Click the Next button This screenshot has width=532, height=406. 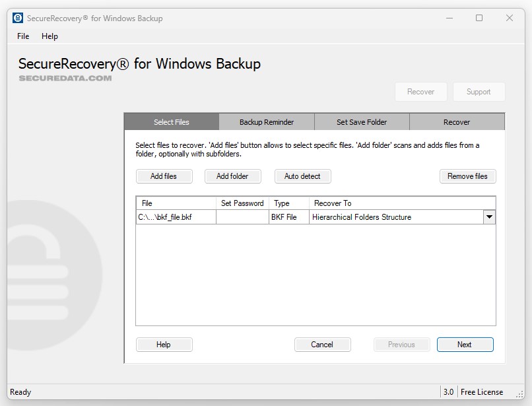[465, 345]
